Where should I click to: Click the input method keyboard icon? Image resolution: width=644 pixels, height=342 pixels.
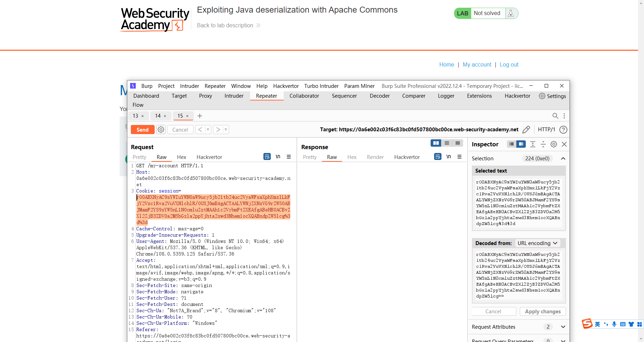[623, 324]
